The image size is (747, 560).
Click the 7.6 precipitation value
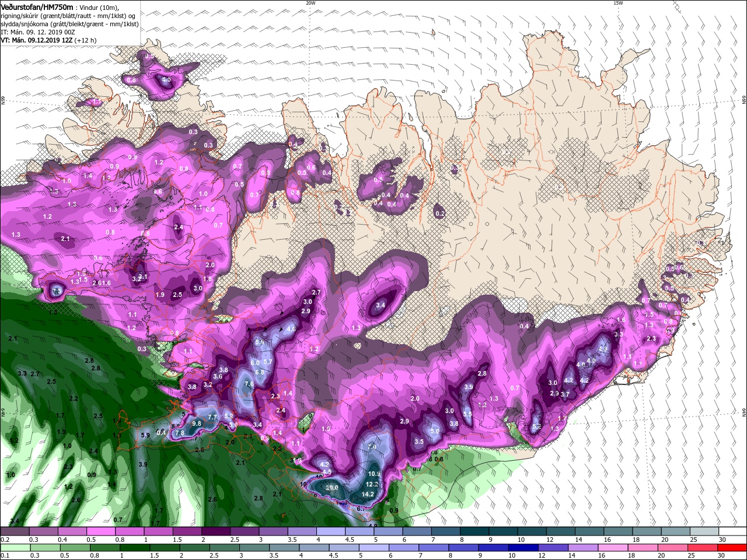[249, 384]
